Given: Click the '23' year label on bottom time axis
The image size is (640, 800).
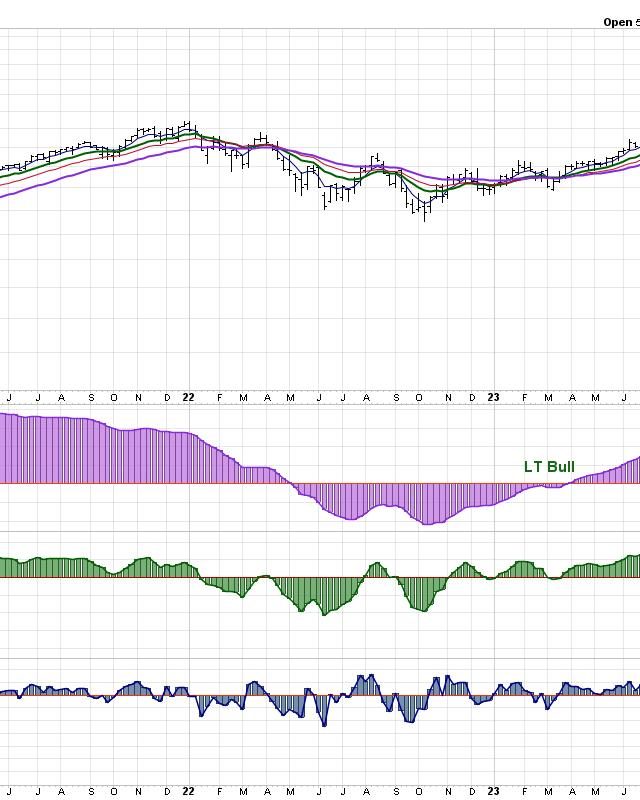Looking at the screenshot, I should pyautogui.click(x=493, y=790).
